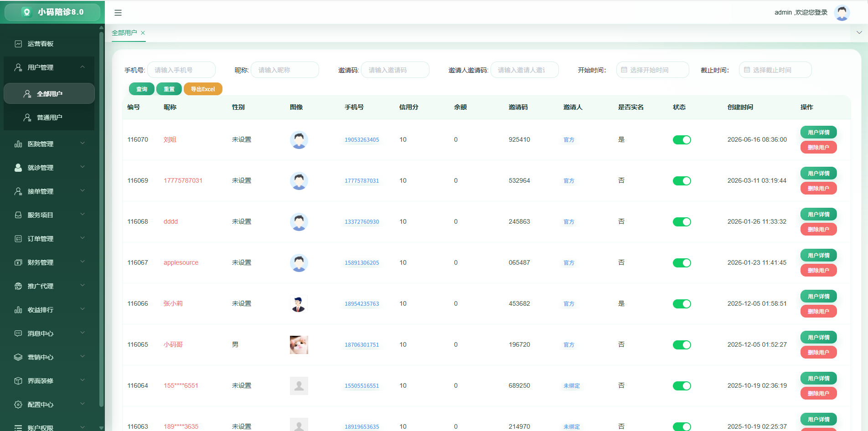Collapse sidebar with hamburger menu icon
The height and width of the screenshot is (431, 868).
(x=118, y=13)
